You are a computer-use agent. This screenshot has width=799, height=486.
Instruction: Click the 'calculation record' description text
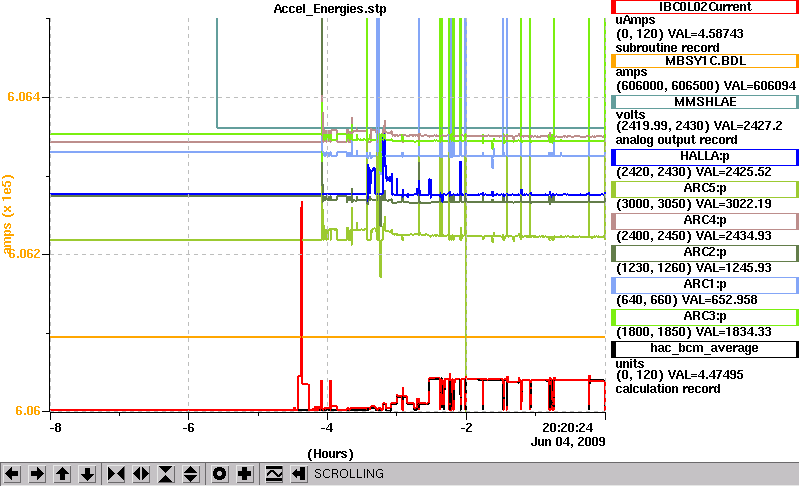pos(668,389)
